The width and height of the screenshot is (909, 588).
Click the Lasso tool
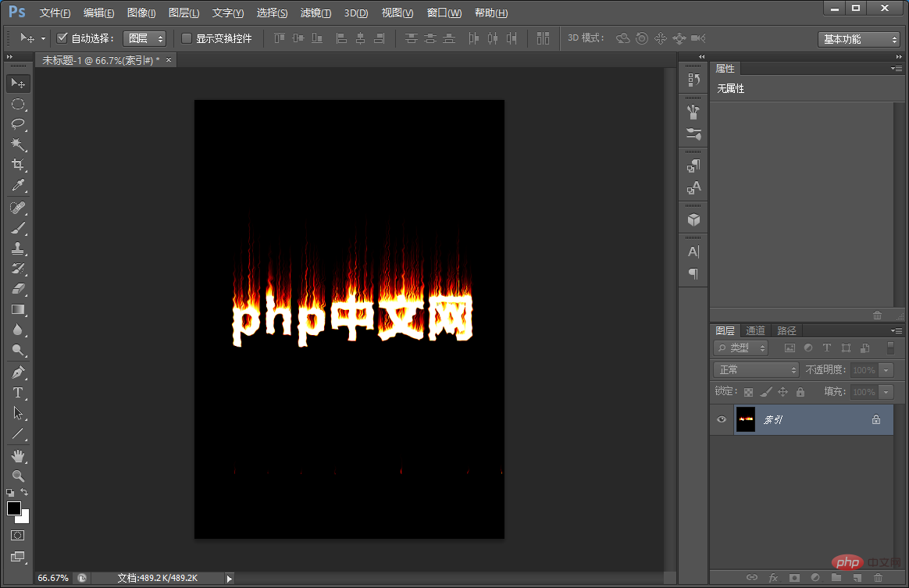tap(18, 123)
